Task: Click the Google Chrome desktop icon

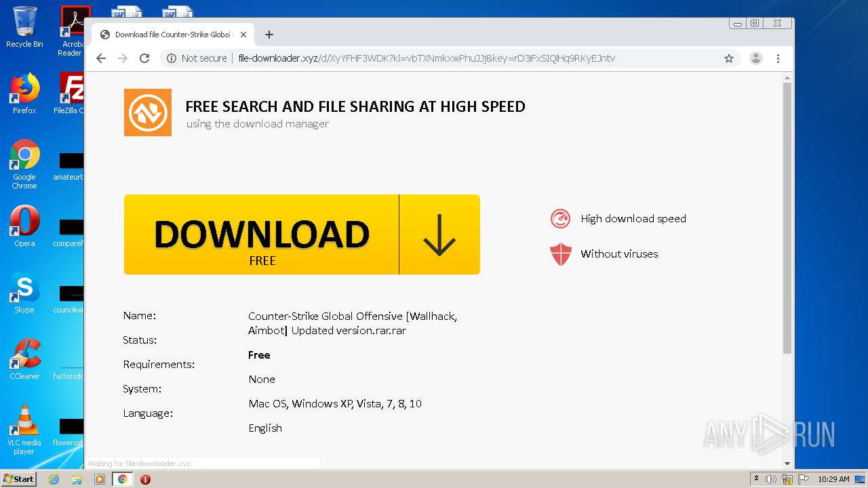Action: click(x=24, y=164)
